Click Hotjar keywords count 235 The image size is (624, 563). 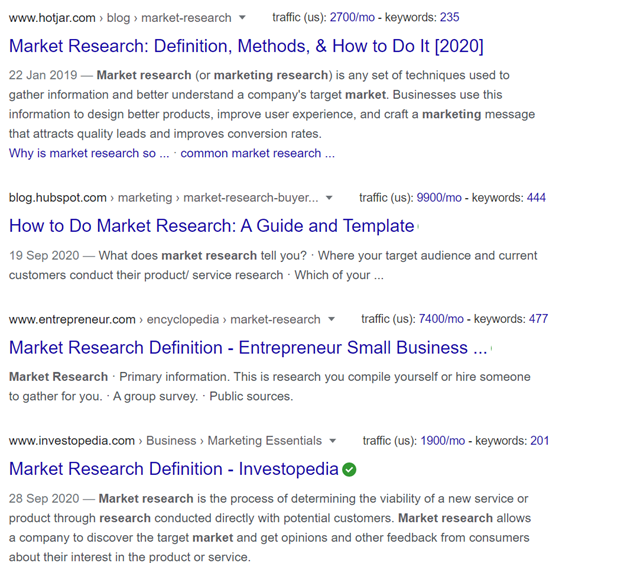tap(450, 18)
